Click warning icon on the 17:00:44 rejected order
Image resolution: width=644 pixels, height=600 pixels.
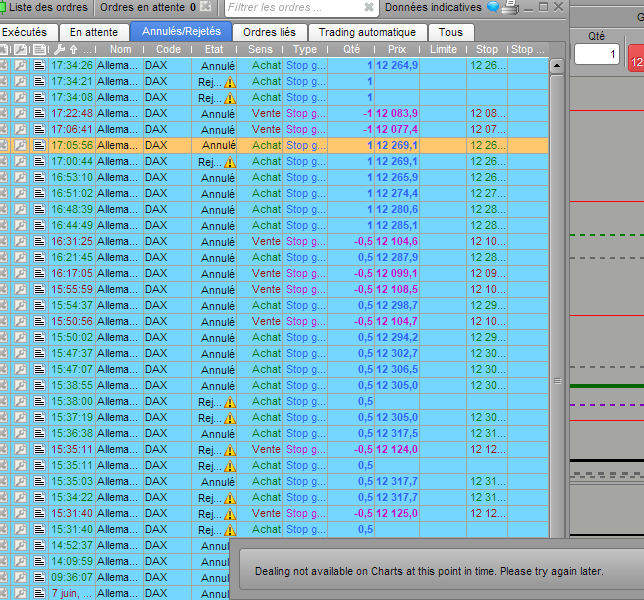(x=229, y=162)
